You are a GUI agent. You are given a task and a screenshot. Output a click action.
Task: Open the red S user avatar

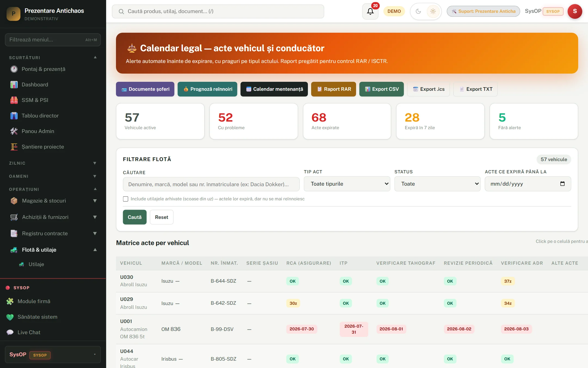tap(575, 11)
